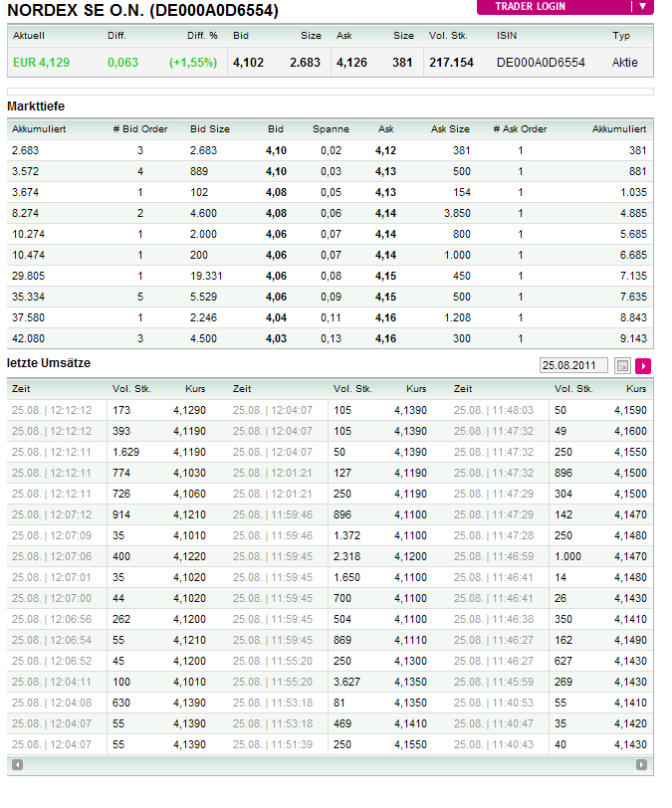Screen dimensions: 672x808
Task: Focus the 25.08.2011 date input field
Action: [x=573, y=365]
